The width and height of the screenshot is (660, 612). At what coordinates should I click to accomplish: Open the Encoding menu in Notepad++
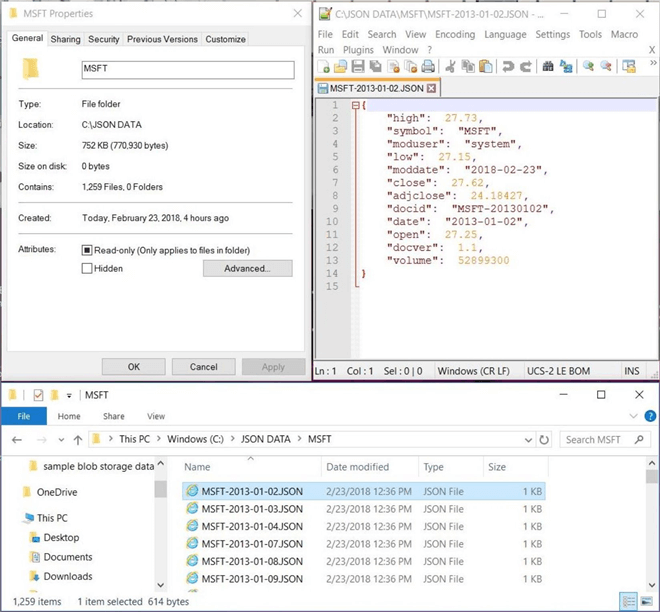click(x=455, y=35)
